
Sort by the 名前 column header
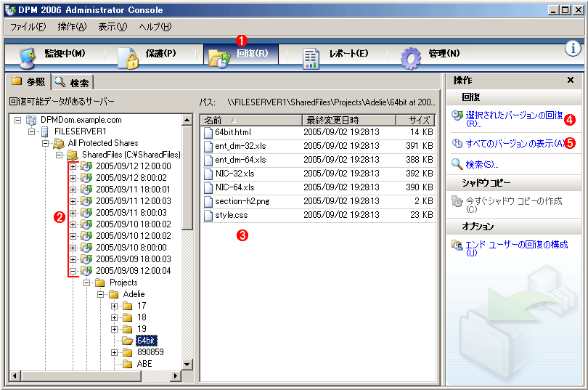(x=251, y=121)
